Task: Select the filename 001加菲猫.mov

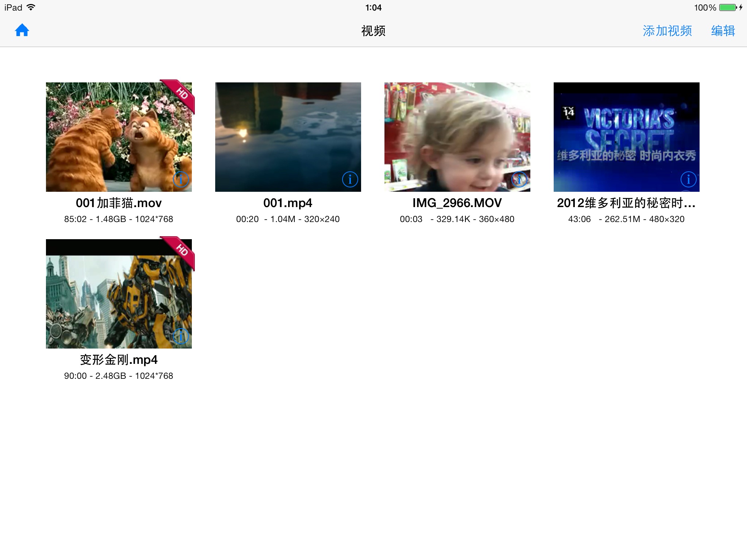Action: [119, 203]
